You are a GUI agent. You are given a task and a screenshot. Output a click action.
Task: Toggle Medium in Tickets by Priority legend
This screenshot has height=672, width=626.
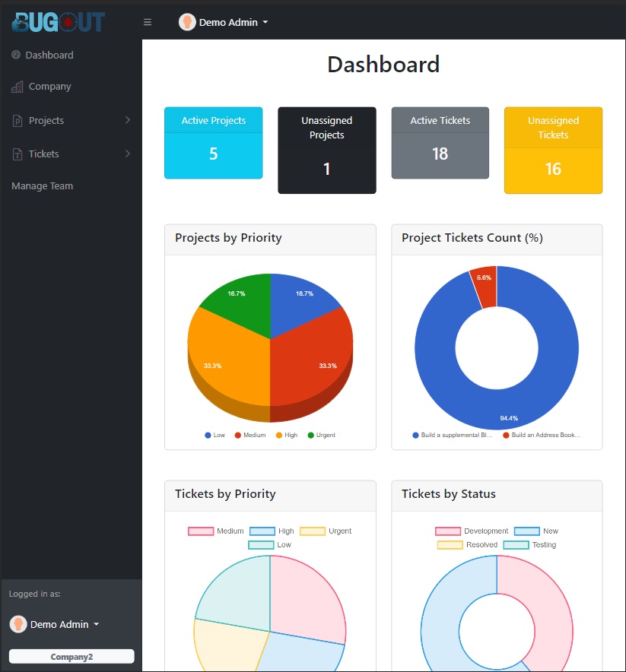click(216, 531)
